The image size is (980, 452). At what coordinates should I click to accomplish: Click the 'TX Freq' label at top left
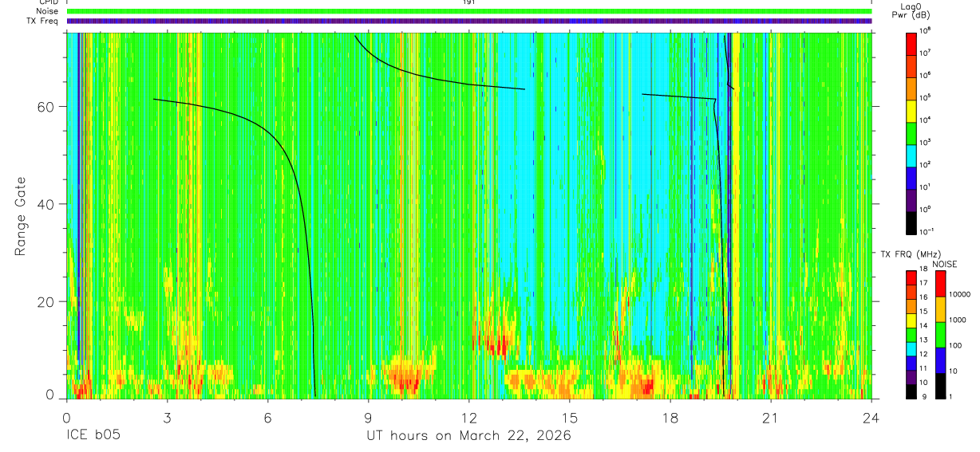tap(43, 21)
